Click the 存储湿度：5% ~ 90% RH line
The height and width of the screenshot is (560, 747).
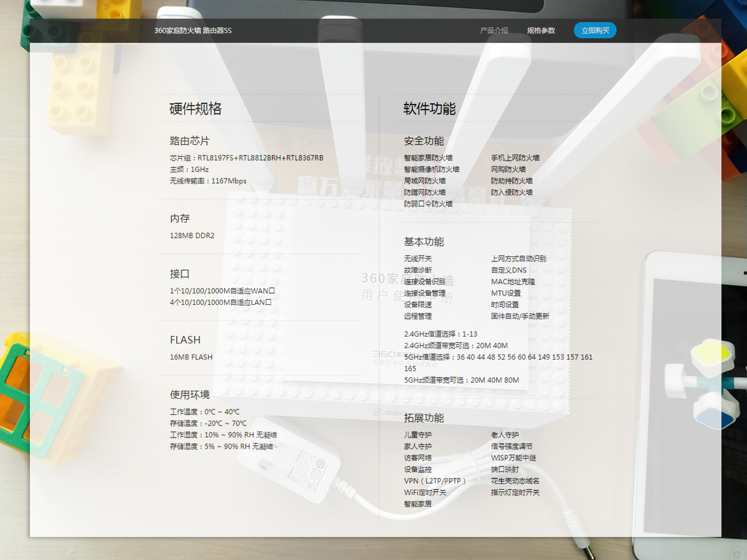(222, 447)
